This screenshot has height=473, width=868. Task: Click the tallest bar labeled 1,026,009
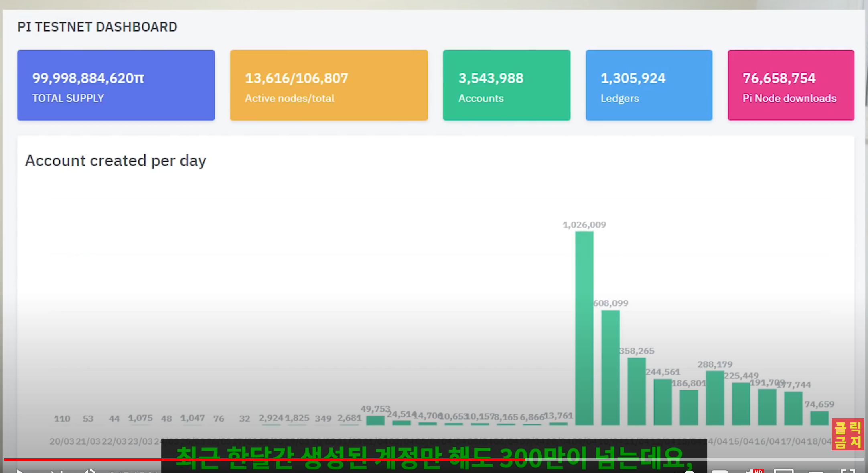coord(584,328)
